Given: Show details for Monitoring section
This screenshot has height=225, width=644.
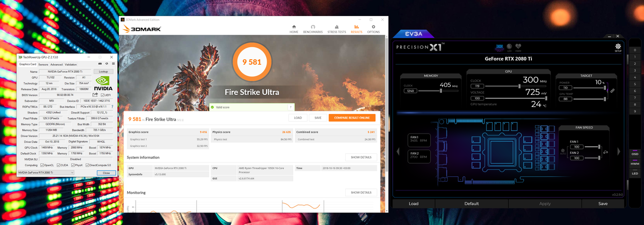Looking at the screenshot, I should pos(361,192).
